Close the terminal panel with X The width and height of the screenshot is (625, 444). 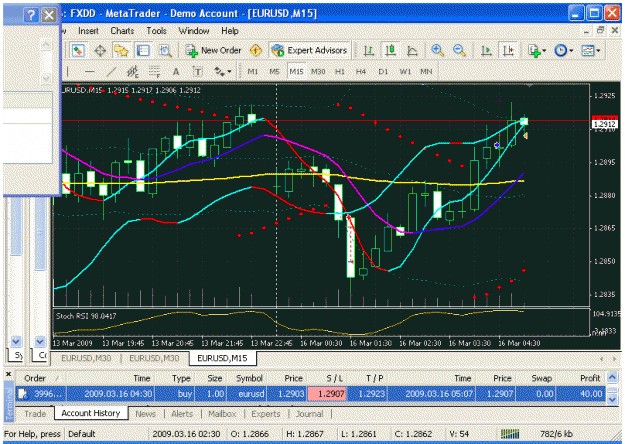coord(8,374)
